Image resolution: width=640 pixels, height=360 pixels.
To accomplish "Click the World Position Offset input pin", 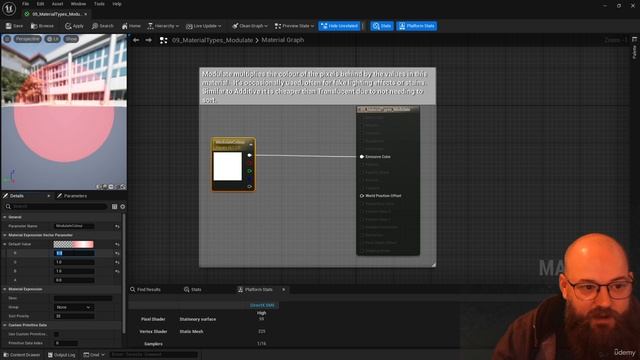I will pos(362,196).
